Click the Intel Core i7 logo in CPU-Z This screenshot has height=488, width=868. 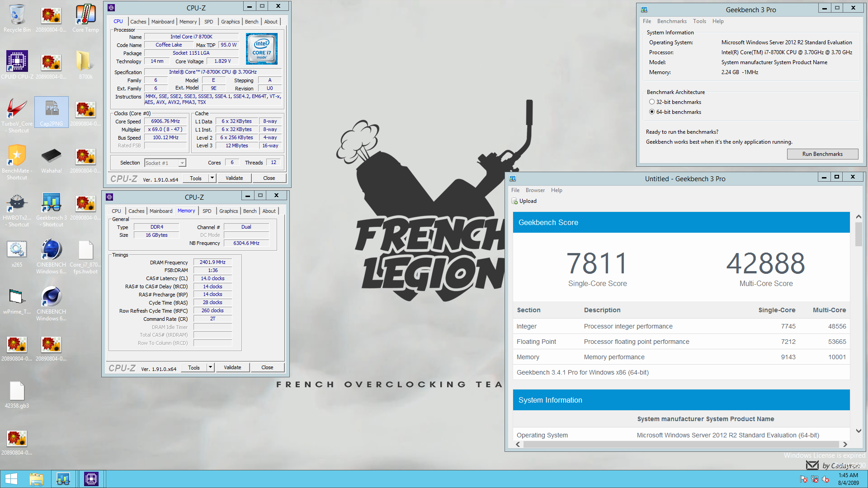point(262,49)
